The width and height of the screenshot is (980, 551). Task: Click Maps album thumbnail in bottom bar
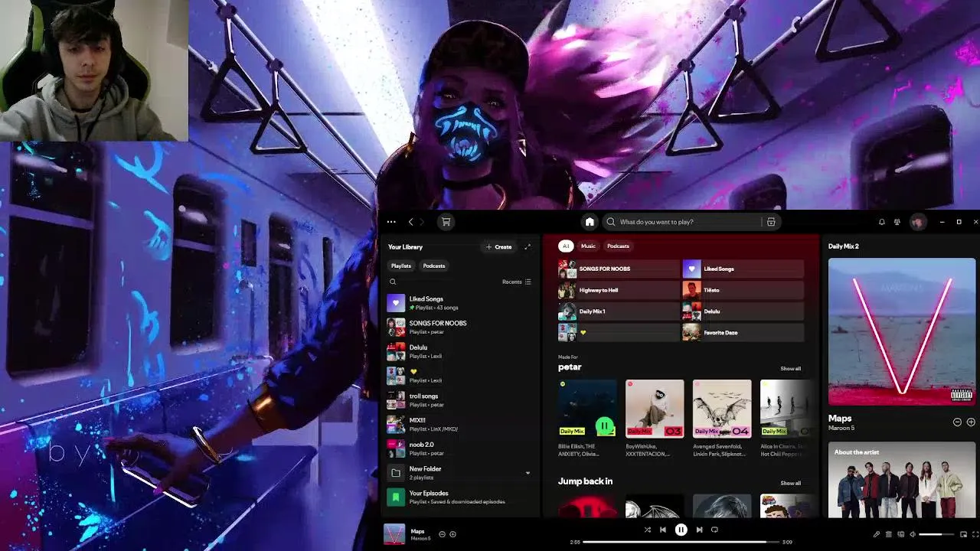[394, 534]
